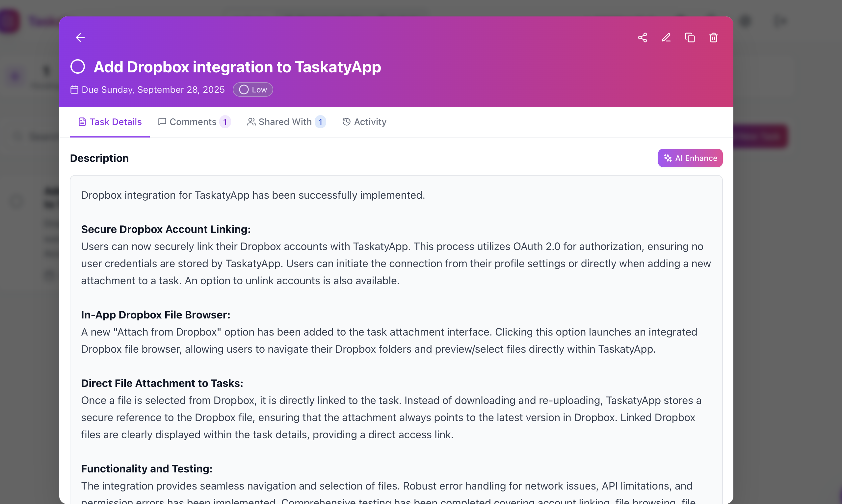
Task: Click the In-App Dropbox File Browser heading
Action: click(156, 315)
